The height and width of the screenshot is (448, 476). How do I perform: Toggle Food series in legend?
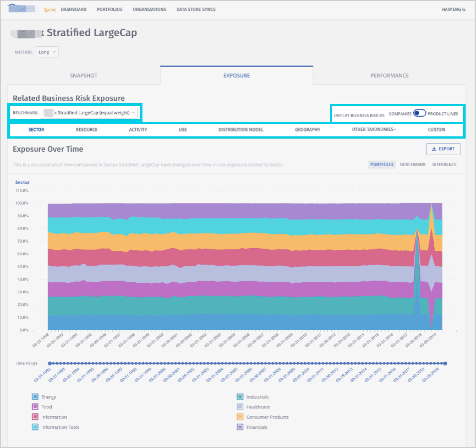coord(35,407)
